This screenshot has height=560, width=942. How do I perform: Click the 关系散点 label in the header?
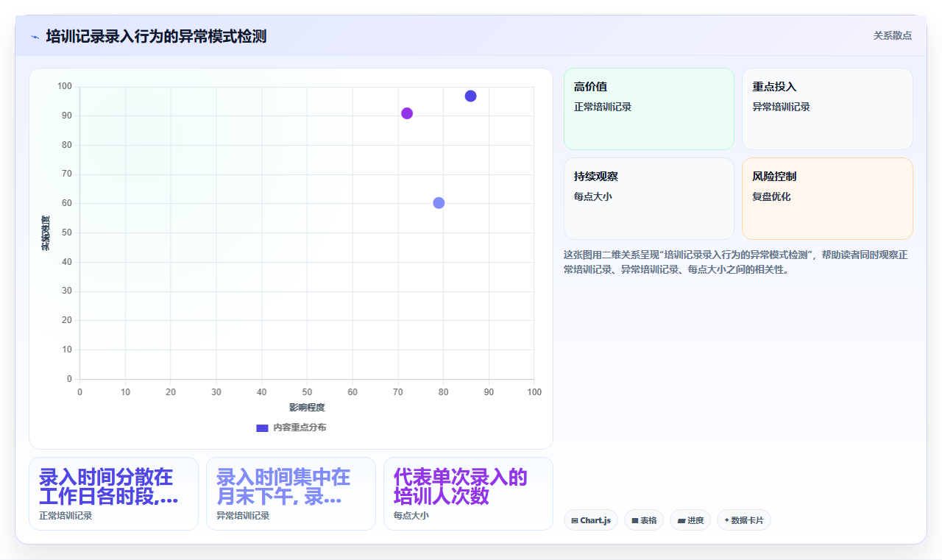pos(892,35)
